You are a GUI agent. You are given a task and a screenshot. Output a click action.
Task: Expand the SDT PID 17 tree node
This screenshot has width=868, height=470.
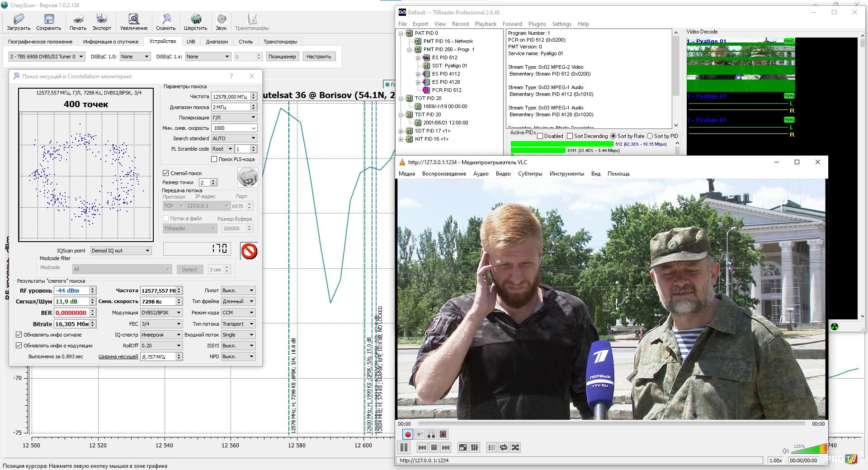401,131
